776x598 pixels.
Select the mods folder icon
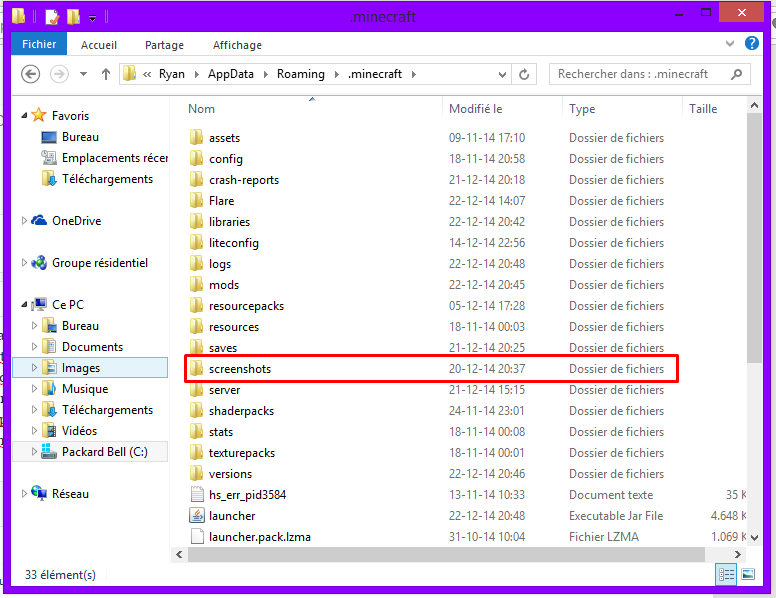(197, 284)
